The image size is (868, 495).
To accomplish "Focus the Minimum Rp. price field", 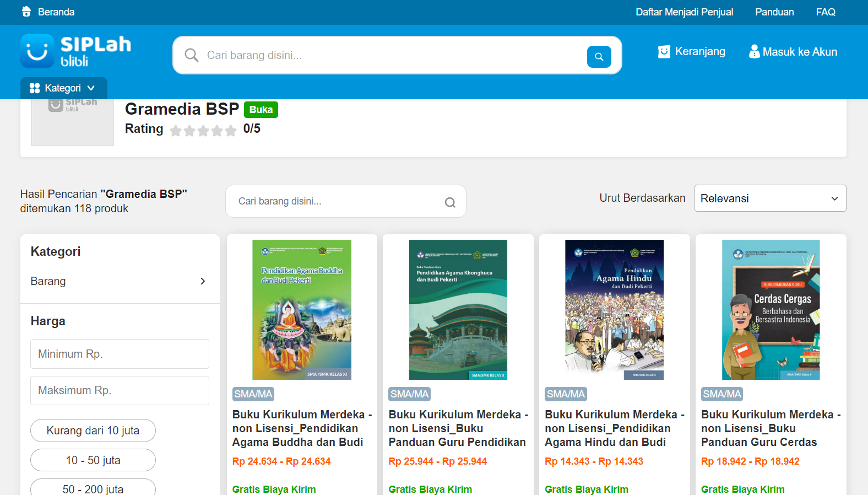I will click(120, 354).
